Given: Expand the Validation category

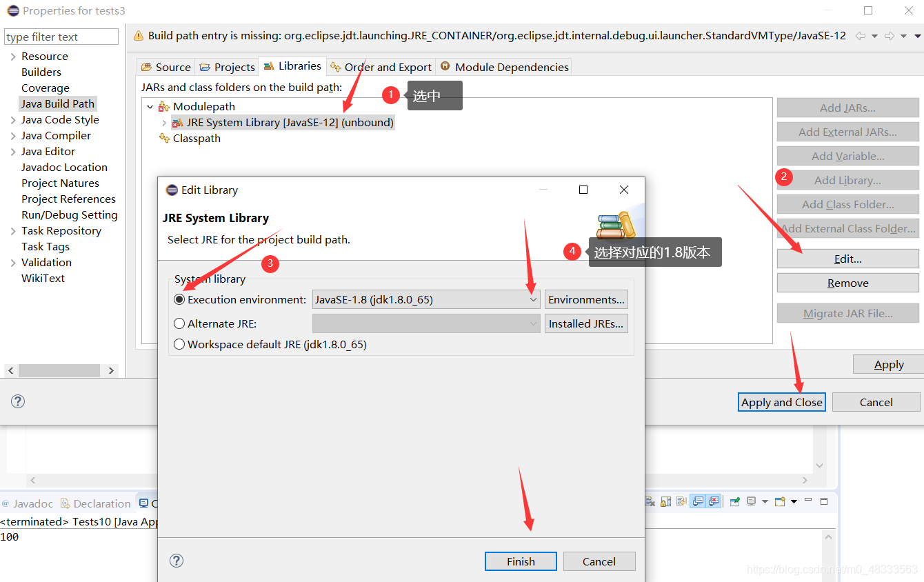Looking at the screenshot, I should [x=13, y=263].
